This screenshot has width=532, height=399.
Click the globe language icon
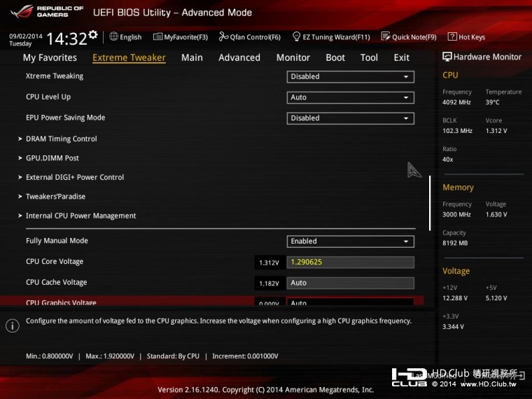pos(113,36)
